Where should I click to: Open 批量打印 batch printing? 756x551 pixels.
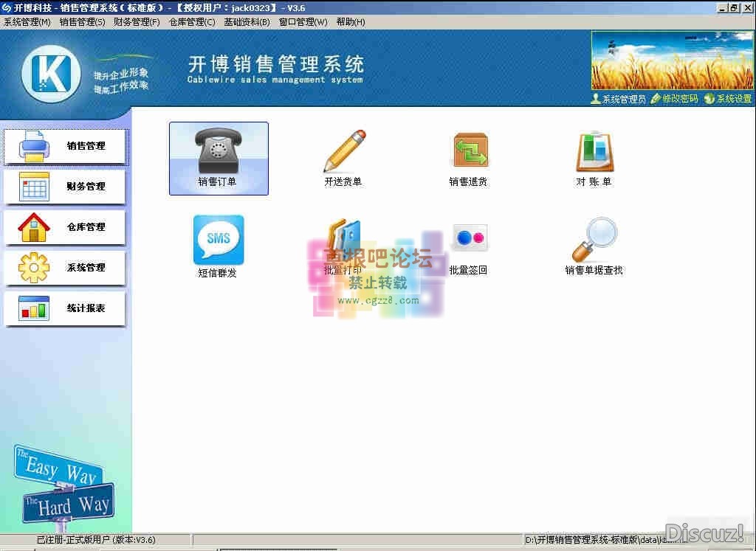point(343,239)
